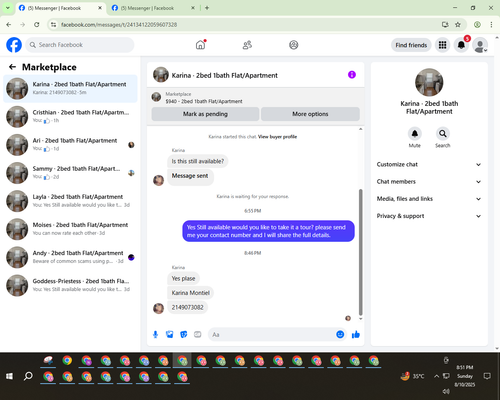This screenshot has height=400, width=500.
Task: Expand Privacy & support section
Action: [429, 216]
